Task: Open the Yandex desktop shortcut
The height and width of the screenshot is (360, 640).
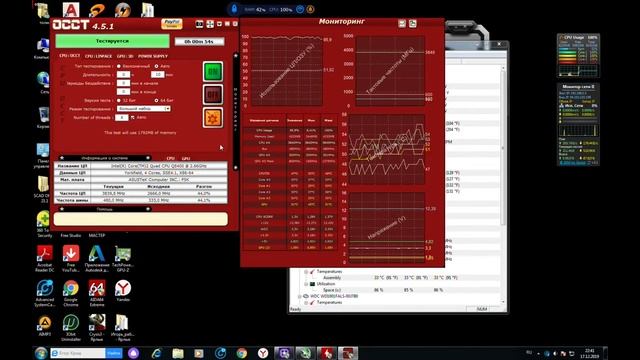Action: click(x=123, y=291)
